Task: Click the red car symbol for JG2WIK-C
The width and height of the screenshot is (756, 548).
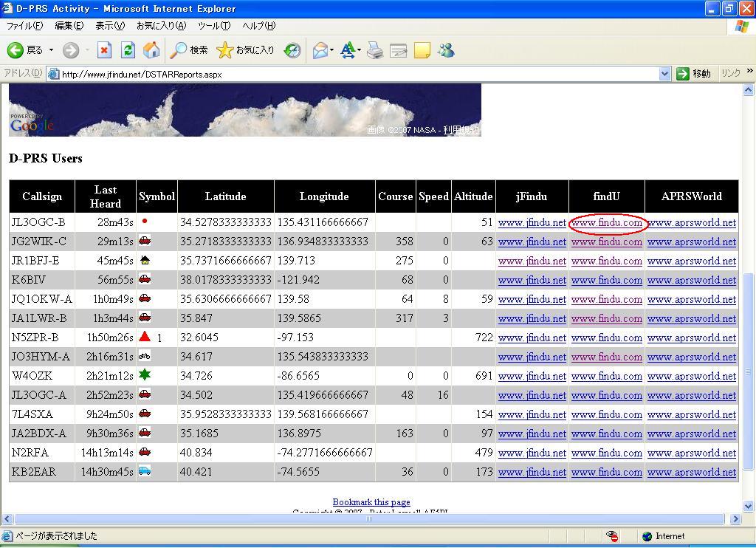Action: [x=145, y=240]
